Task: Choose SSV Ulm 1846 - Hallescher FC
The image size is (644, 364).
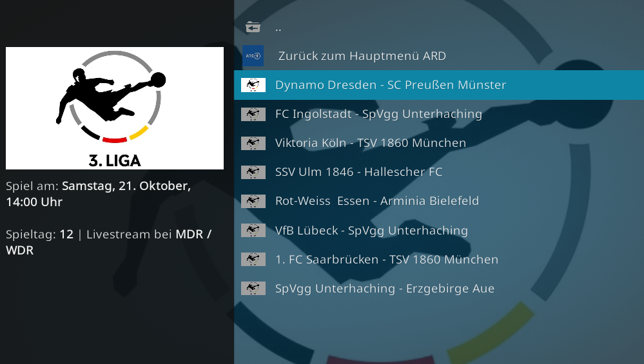Action: click(439, 173)
